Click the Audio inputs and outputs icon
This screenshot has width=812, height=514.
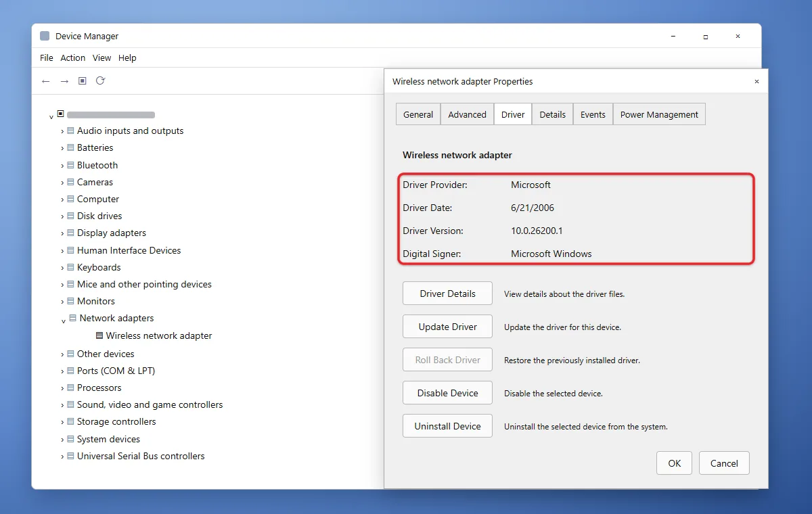point(70,131)
